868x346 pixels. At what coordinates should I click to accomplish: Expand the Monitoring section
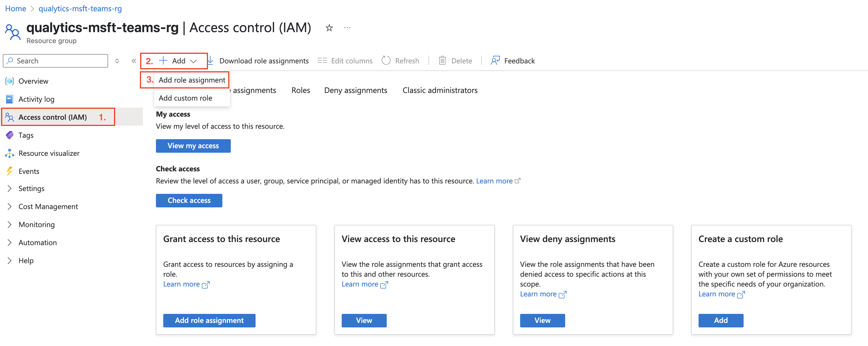point(10,225)
